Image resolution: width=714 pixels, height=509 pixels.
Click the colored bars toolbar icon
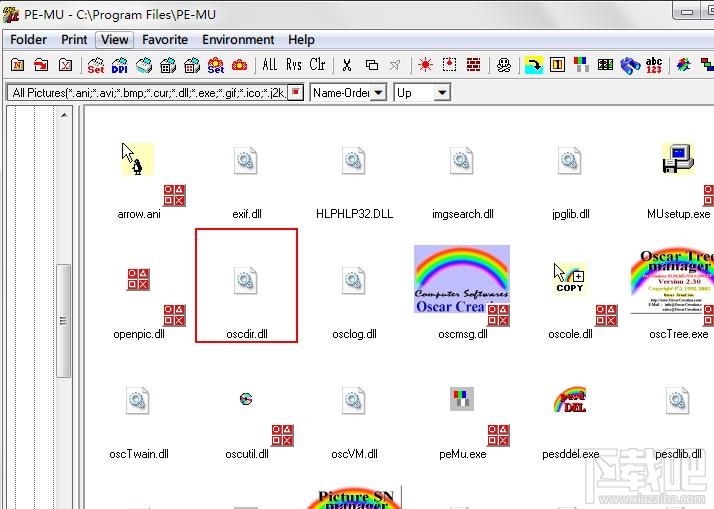coord(581,65)
